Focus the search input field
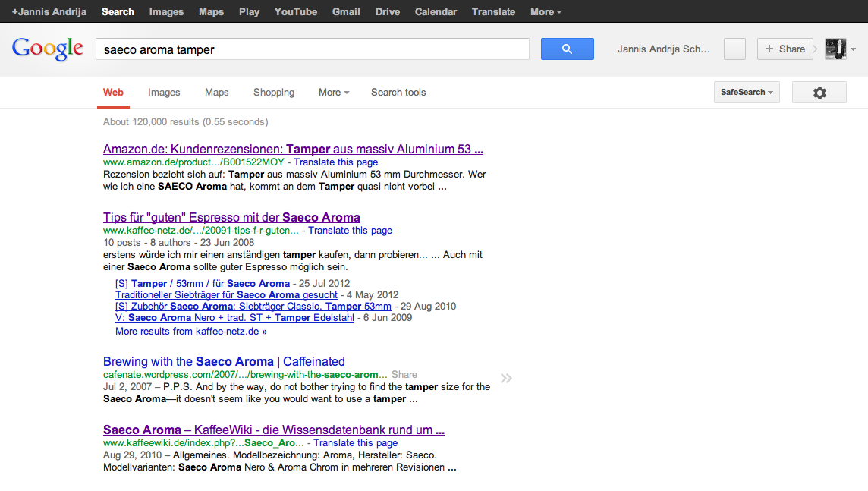The width and height of the screenshot is (868, 491). point(312,49)
